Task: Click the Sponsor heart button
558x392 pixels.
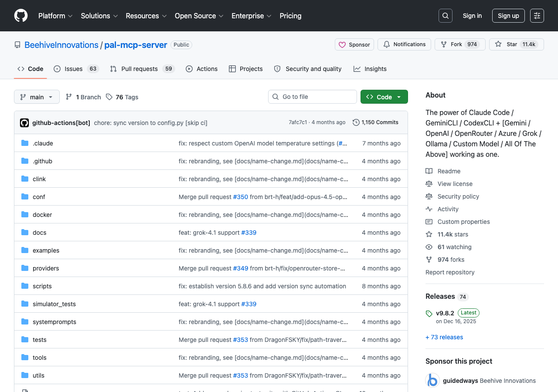Action: coord(354,44)
